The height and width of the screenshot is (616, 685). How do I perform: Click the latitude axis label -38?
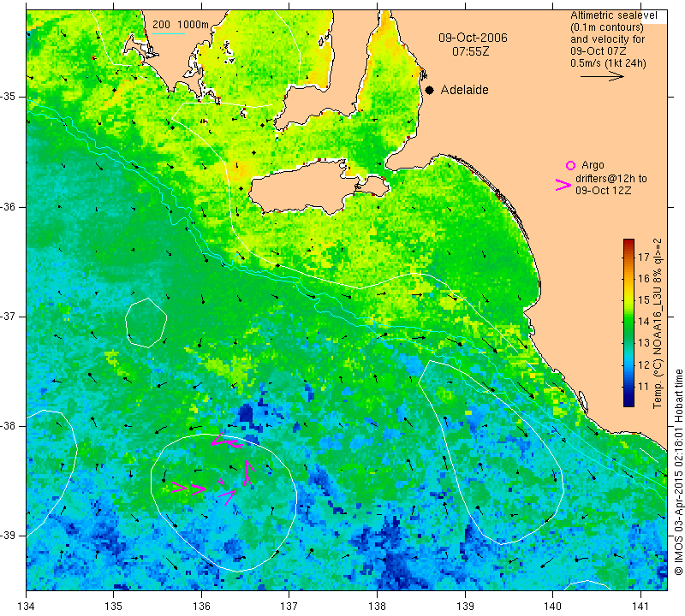[x=9, y=426]
